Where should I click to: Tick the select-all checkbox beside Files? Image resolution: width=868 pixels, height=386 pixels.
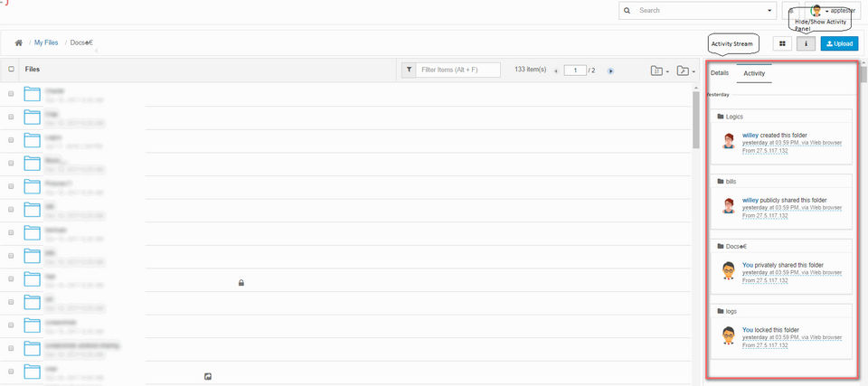(12, 69)
